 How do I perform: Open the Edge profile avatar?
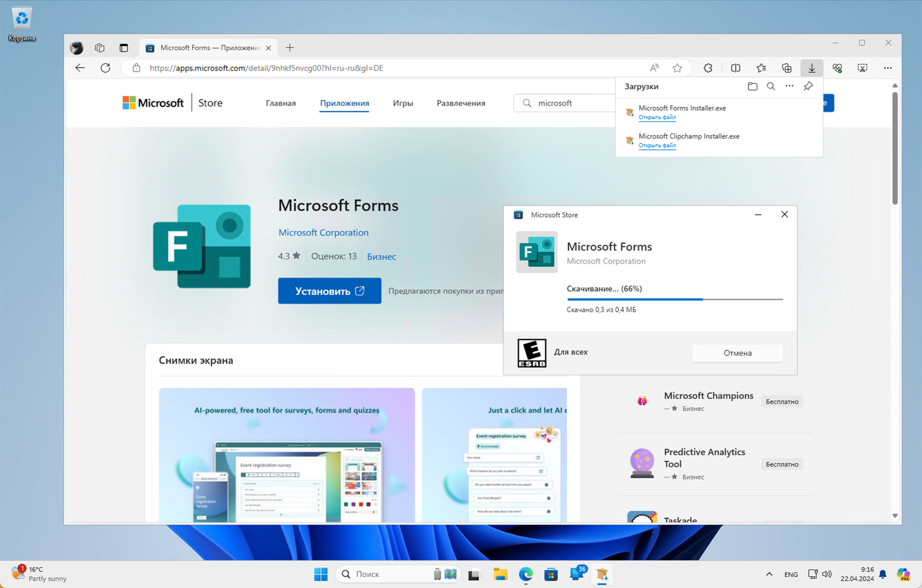click(x=77, y=48)
